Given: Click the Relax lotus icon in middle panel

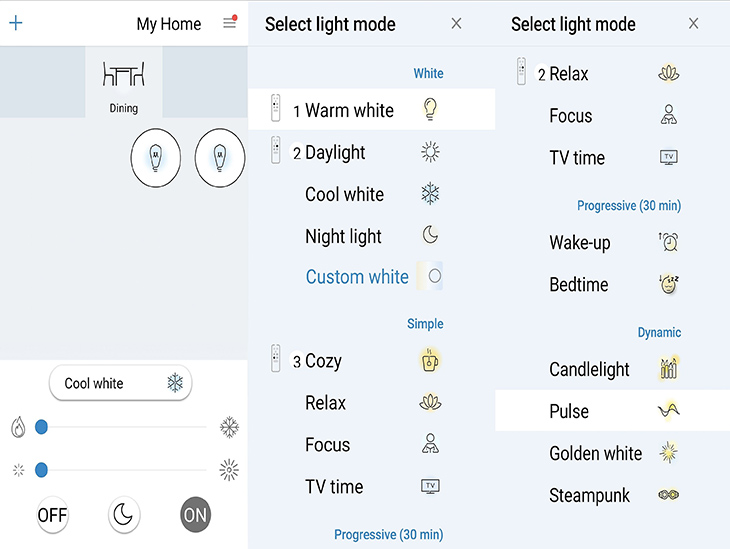Looking at the screenshot, I should [430, 402].
